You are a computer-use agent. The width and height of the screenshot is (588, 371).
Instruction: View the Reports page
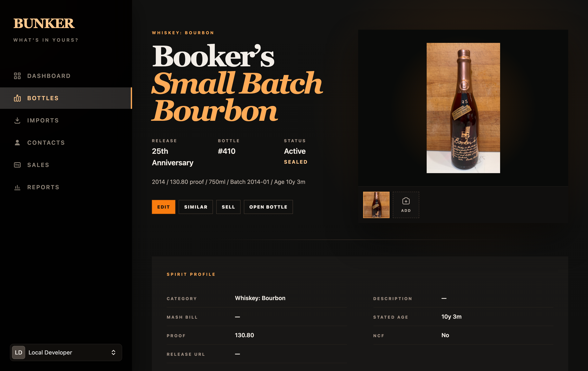[66, 187]
